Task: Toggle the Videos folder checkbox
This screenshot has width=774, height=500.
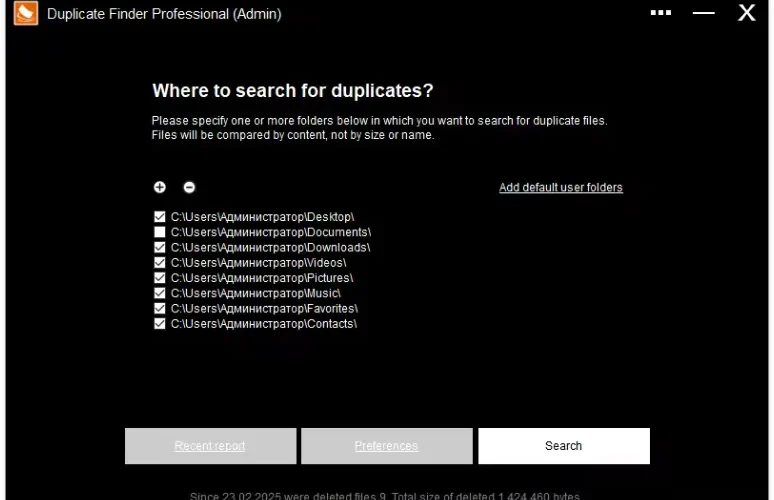Action: point(159,263)
